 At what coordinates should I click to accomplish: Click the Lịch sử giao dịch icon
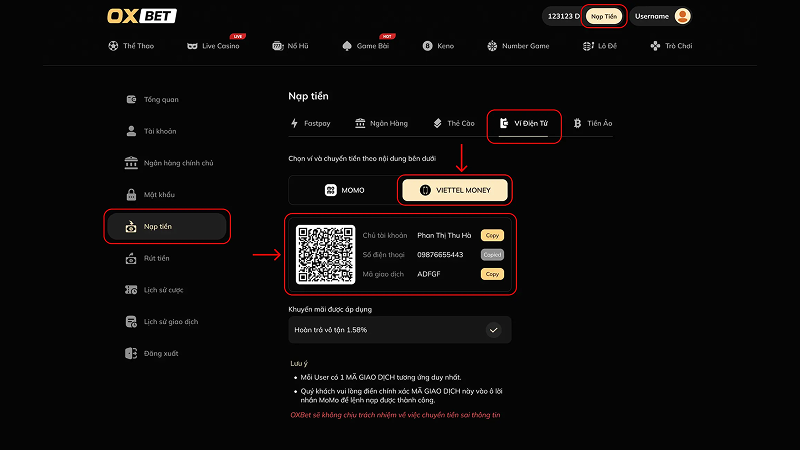(131, 321)
